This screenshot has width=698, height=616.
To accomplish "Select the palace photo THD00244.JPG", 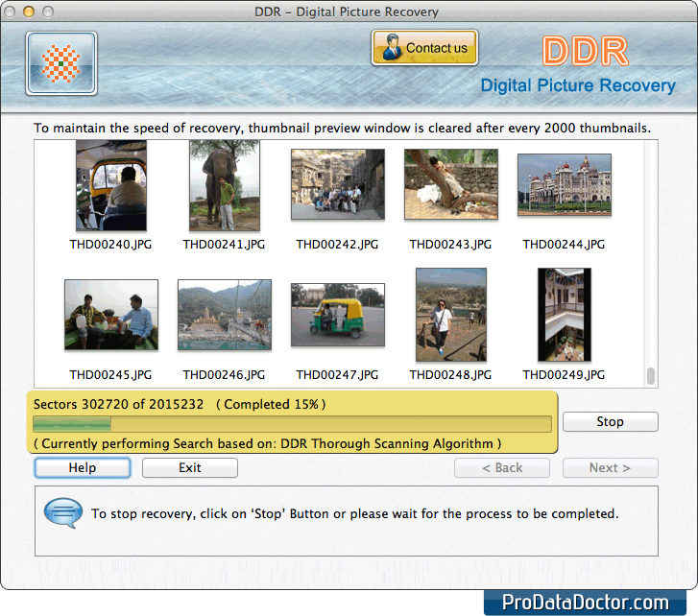I will 565,185.
